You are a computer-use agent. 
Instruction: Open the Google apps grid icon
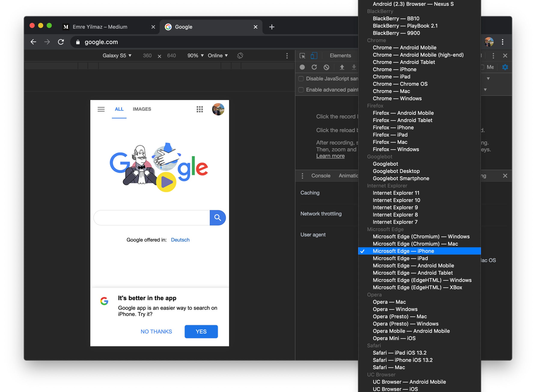200,109
